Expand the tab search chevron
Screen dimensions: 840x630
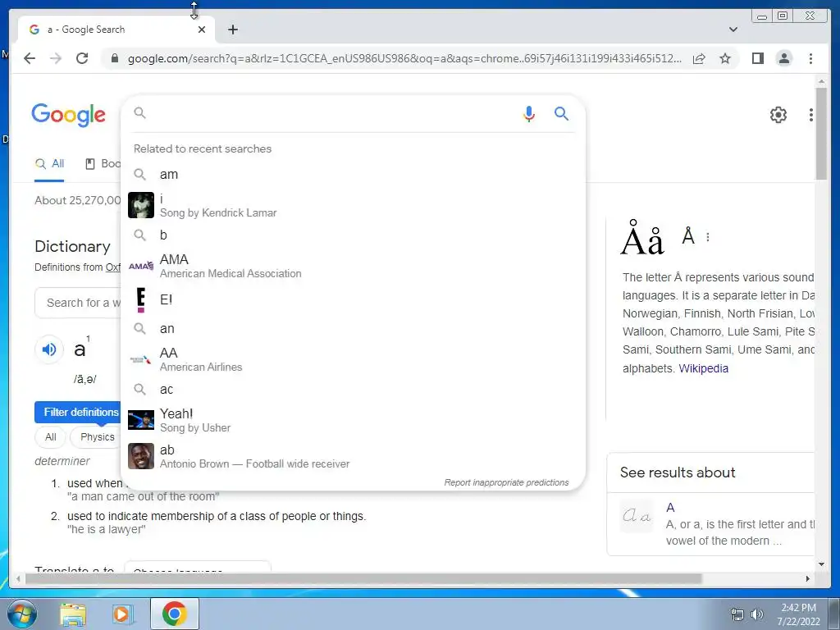pyautogui.click(x=733, y=30)
